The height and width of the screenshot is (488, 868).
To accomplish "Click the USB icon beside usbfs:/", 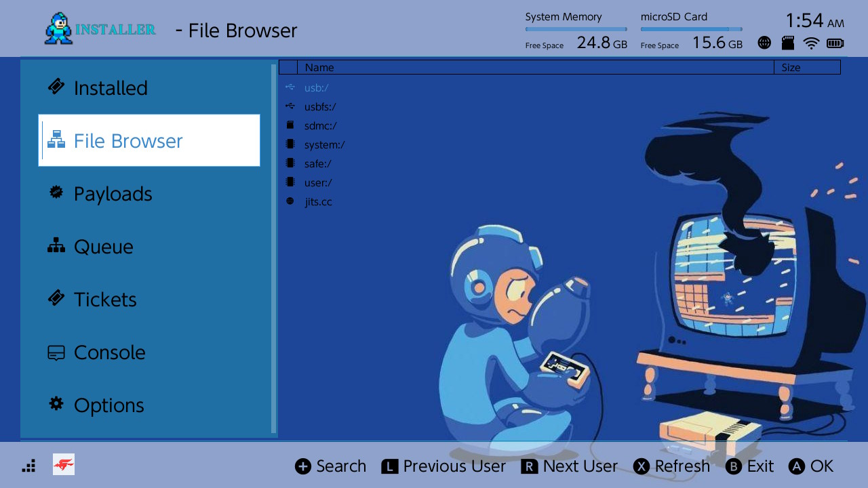I will [x=290, y=106].
